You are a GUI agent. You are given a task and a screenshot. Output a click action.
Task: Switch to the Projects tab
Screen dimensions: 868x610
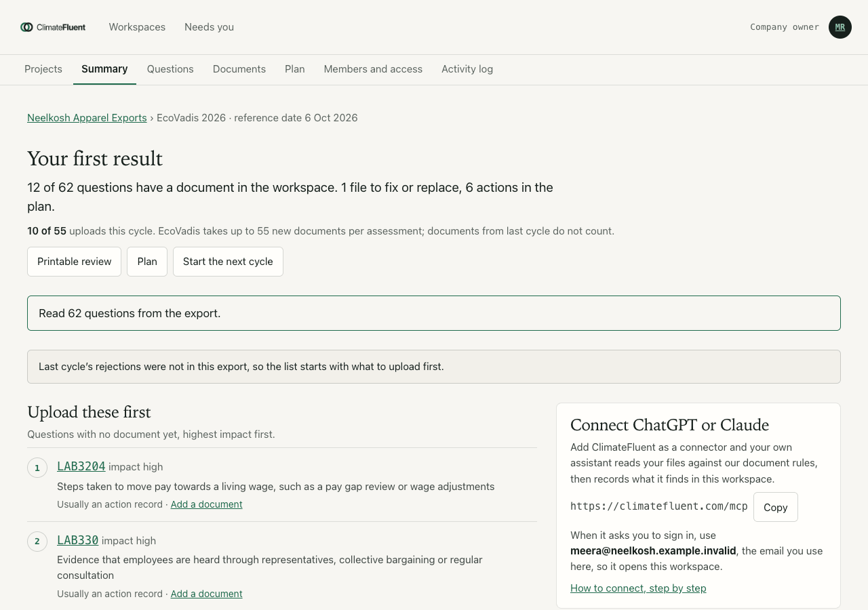tap(43, 69)
